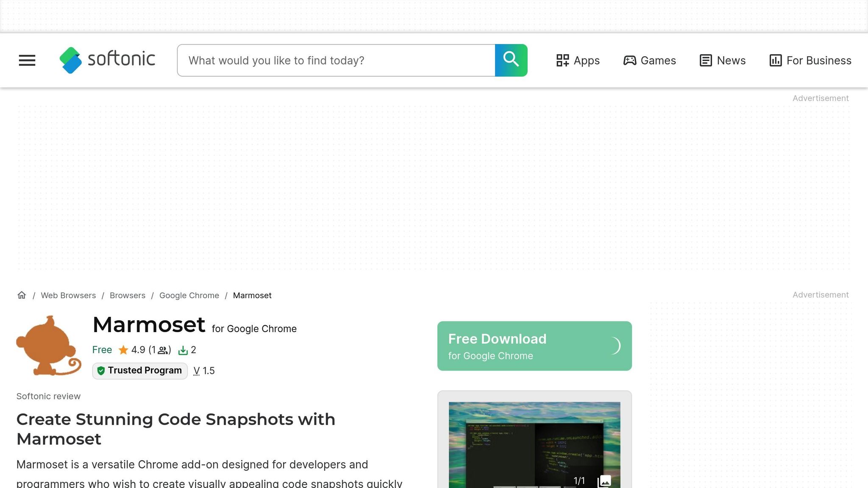Open the Browsers breadcrumb link
This screenshot has height=488, width=868.
[128, 295]
